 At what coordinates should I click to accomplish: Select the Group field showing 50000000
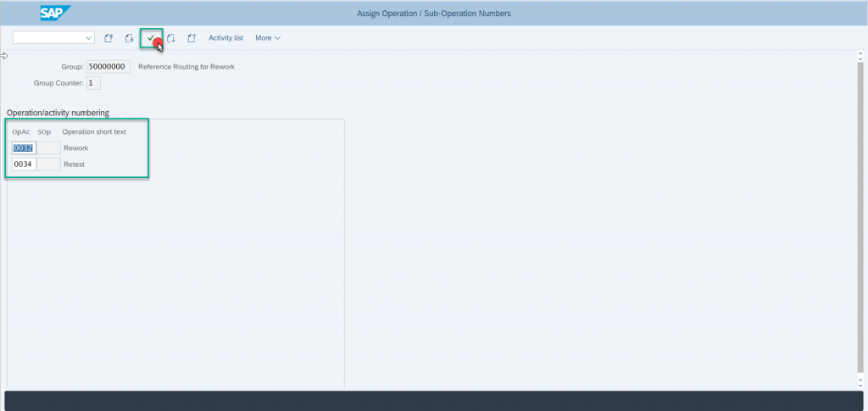pyautogui.click(x=108, y=67)
